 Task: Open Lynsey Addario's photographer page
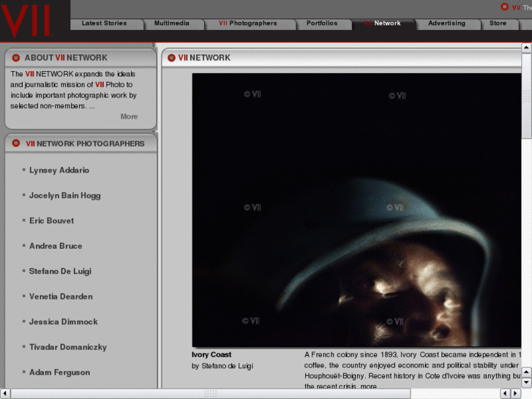[x=59, y=171]
